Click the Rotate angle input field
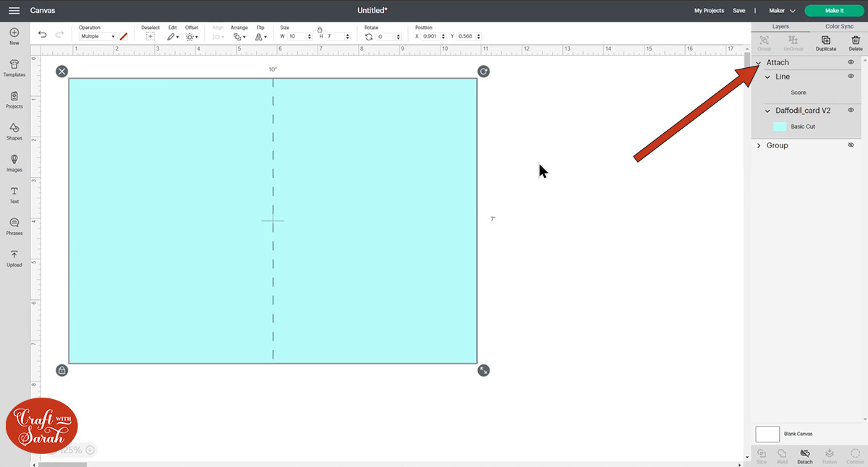Image resolution: width=868 pixels, height=467 pixels. click(389, 36)
